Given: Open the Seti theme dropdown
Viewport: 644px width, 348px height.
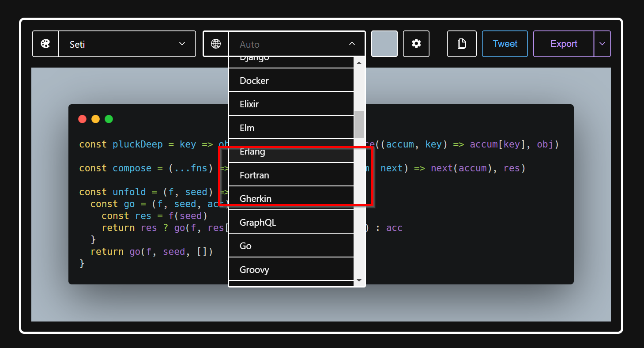Looking at the screenshot, I should pyautogui.click(x=127, y=44).
